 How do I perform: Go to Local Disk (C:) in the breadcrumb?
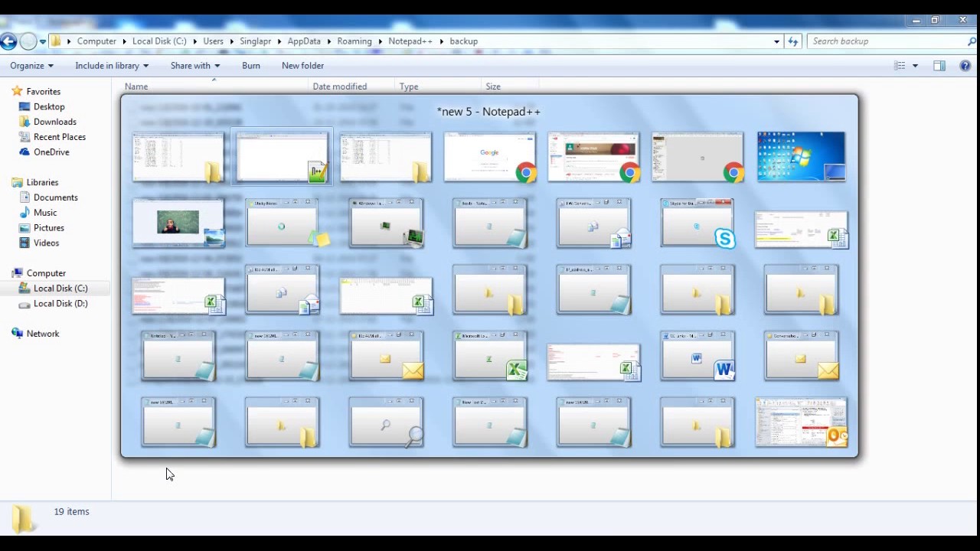(x=159, y=41)
